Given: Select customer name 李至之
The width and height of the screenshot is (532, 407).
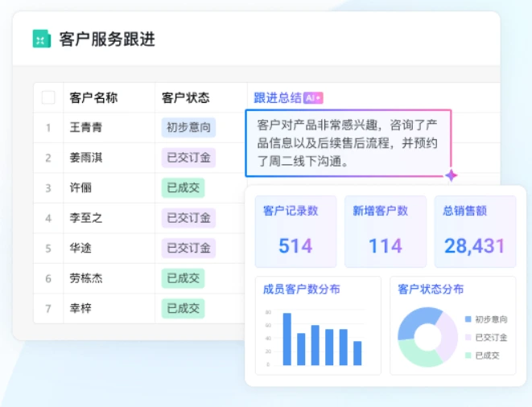Looking at the screenshot, I should [x=86, y=218].
